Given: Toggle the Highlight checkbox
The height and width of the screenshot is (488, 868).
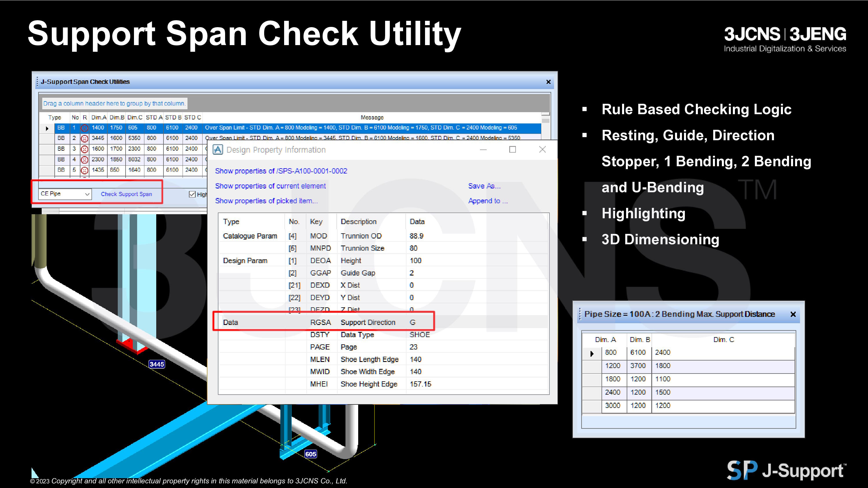Looking at the screenshot, I should (192, 194).
